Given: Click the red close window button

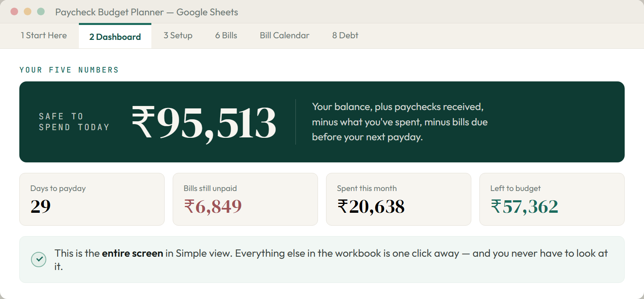Looking at the screenshot, I should coord(14,12).
